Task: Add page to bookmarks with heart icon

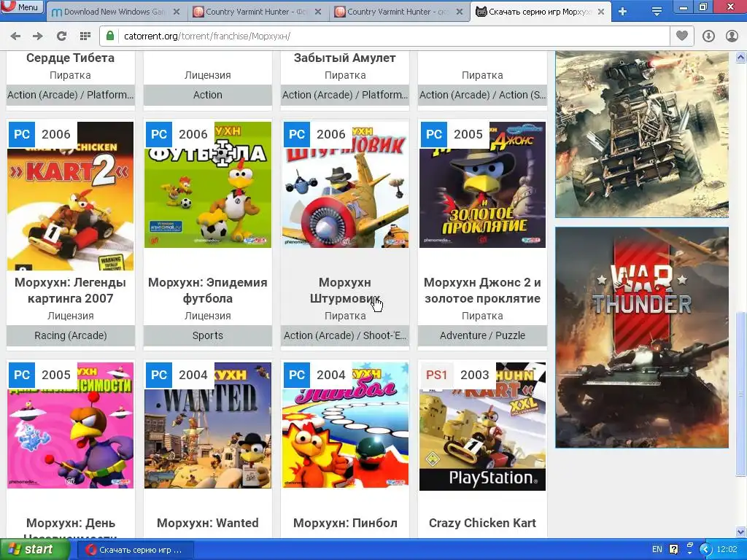Action: [682, 36]
